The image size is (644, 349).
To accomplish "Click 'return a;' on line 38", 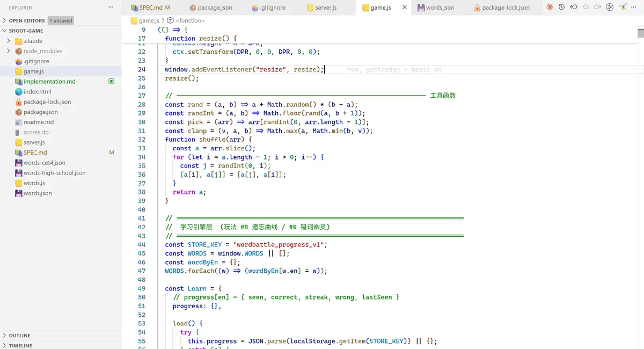I will (x=189, y=192).
